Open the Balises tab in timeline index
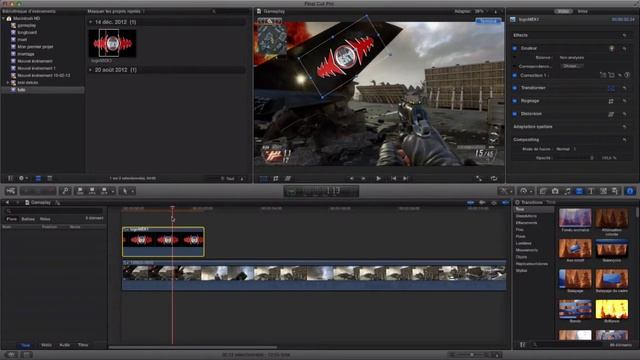This screenshot has height=360, width=640. click(x=28, y=219)
